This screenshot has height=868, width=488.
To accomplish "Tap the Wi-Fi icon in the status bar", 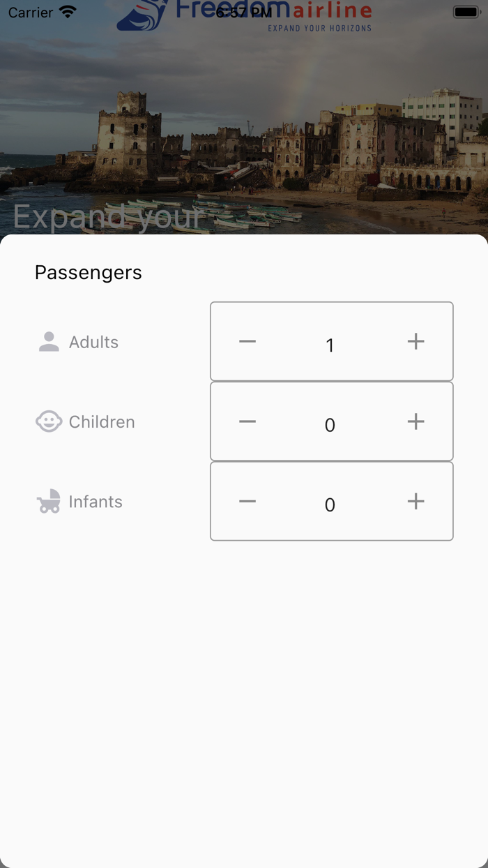I will tap(67, 12).
